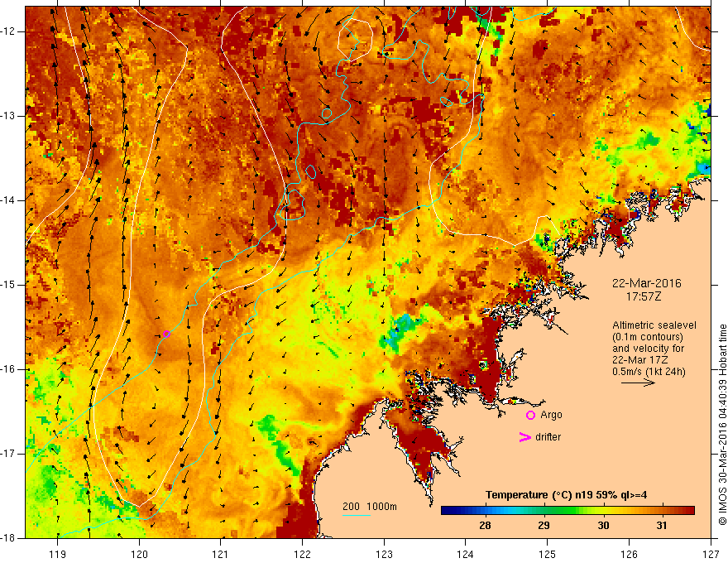728x563 pixels.
Task: Click the longitude 121 axis label
Action: tap(221, 554)
